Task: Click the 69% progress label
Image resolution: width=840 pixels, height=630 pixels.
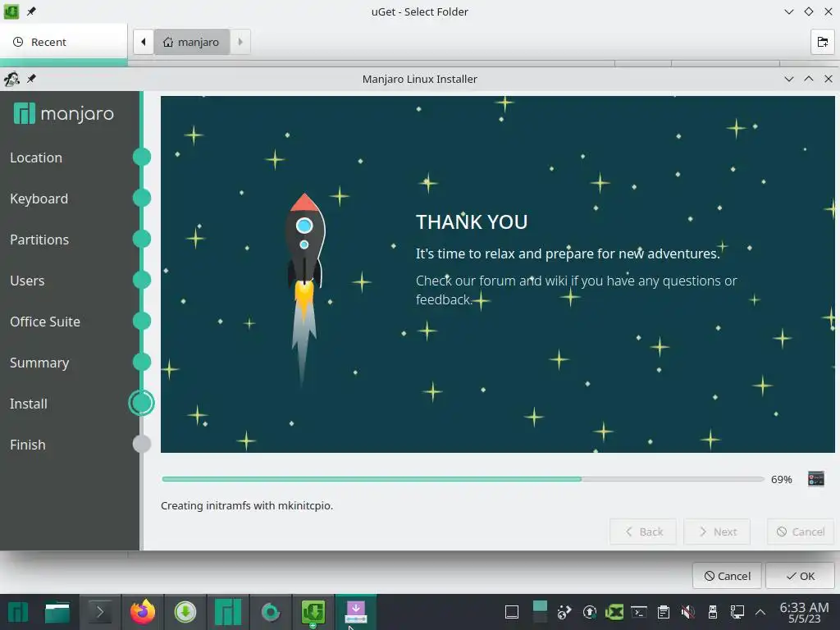Action: (x=781, y=479)
